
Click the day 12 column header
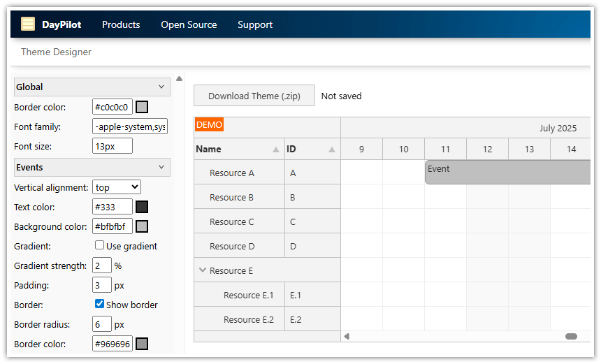click(488, 149)
